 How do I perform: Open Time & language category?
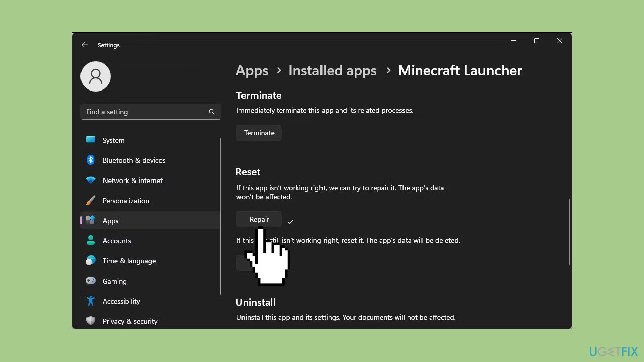(x=129, y=261)
